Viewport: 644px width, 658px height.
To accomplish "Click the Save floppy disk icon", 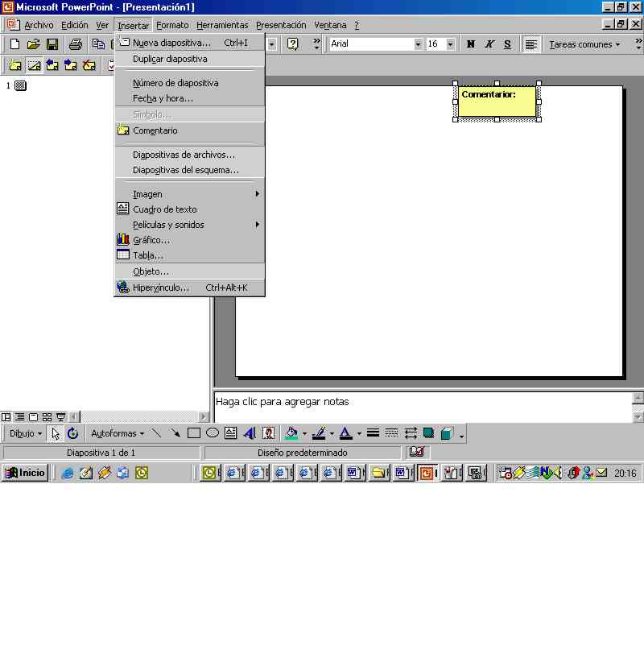I will 52,44.
